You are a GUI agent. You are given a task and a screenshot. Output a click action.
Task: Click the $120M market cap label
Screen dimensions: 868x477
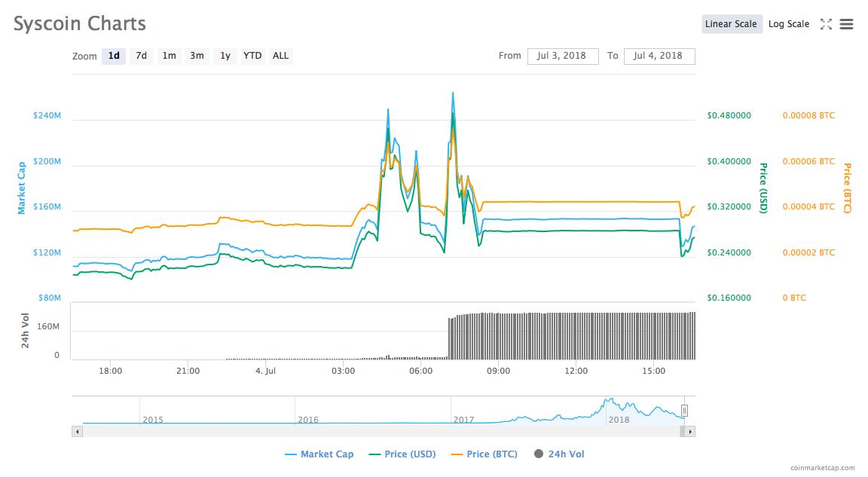47,252
